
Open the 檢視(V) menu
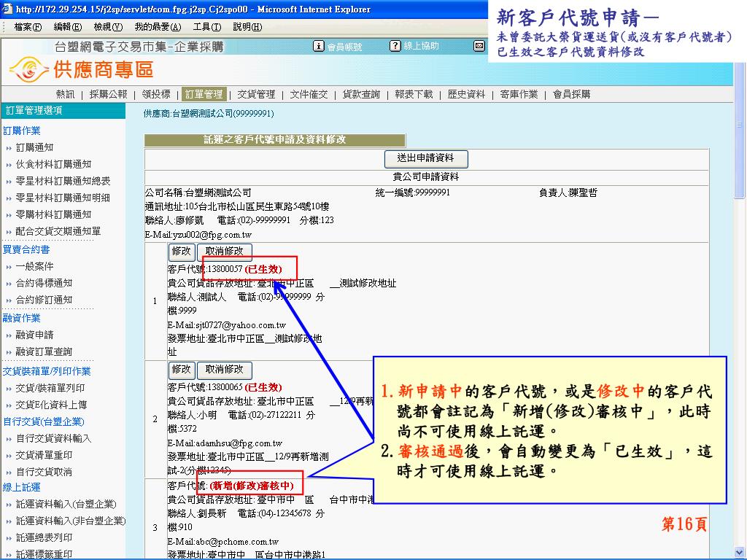coord(108,27)
